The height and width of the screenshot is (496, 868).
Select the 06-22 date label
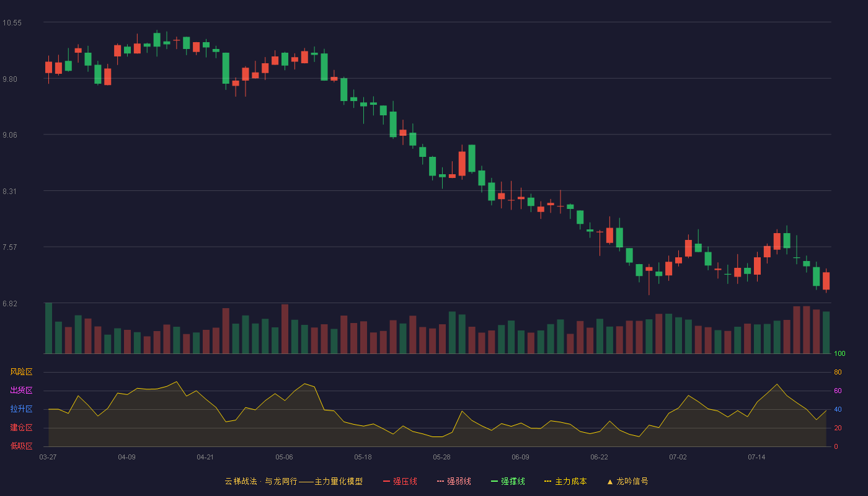click(599, 457)
